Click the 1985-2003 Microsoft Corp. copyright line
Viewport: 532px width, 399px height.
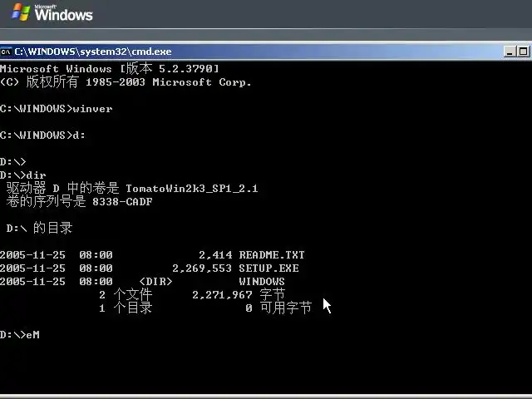pos(126,82)
